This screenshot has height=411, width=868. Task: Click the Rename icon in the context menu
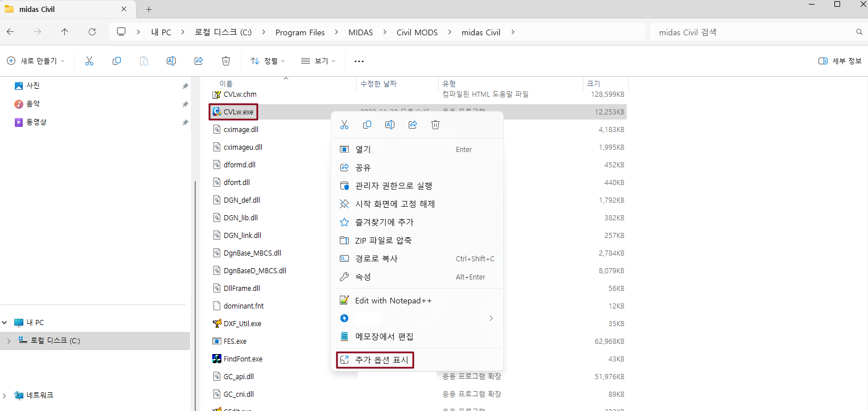coord(390,125)
